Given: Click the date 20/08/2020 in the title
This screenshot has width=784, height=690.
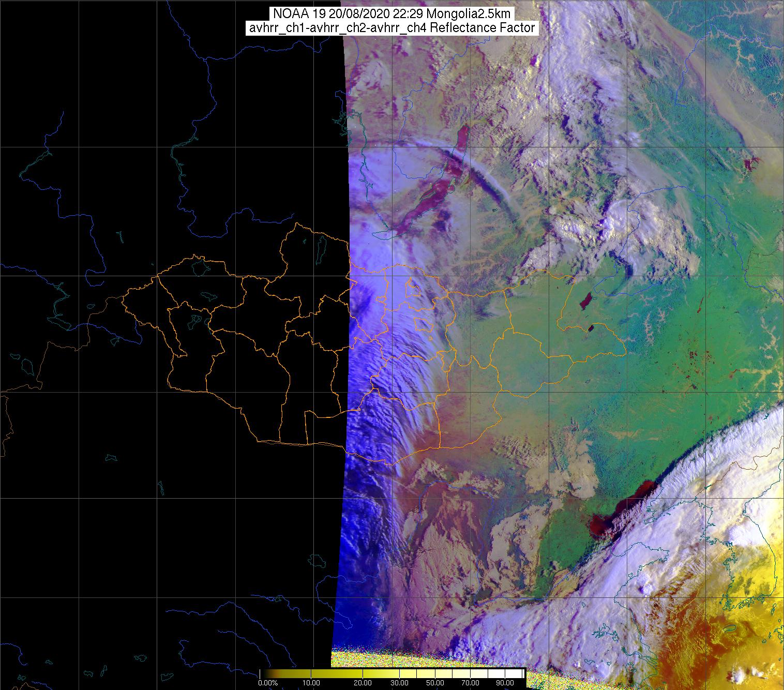Looking at the screenshot, I should coord(358,13).
